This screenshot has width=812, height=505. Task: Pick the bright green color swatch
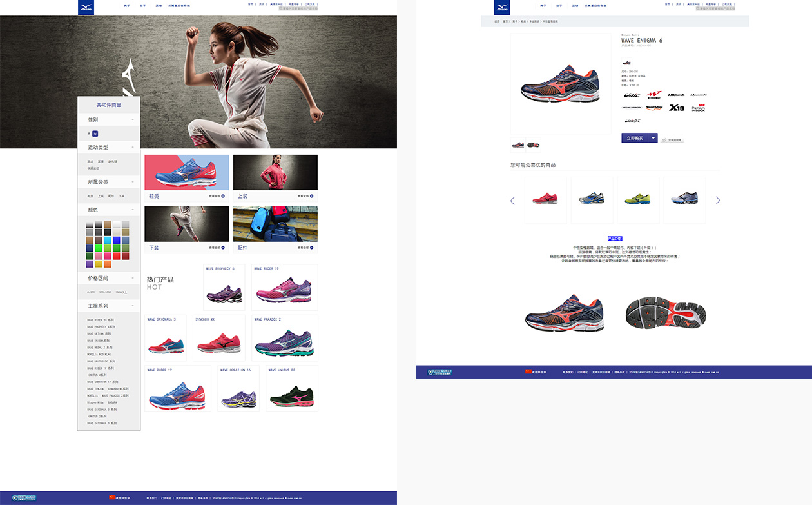tap(99, 248)
